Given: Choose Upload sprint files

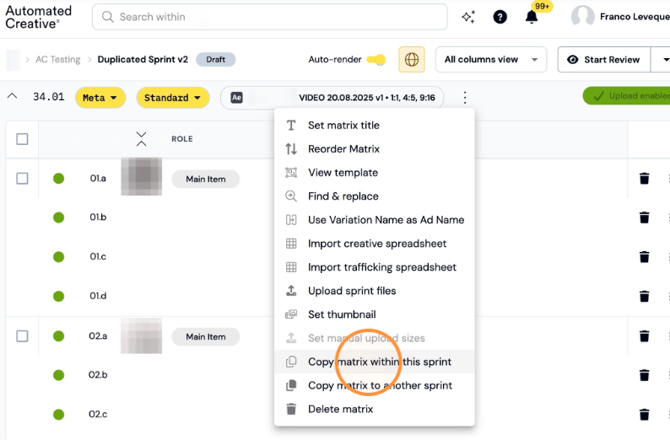Looking at the screenshot, I should tap(374, 291).
